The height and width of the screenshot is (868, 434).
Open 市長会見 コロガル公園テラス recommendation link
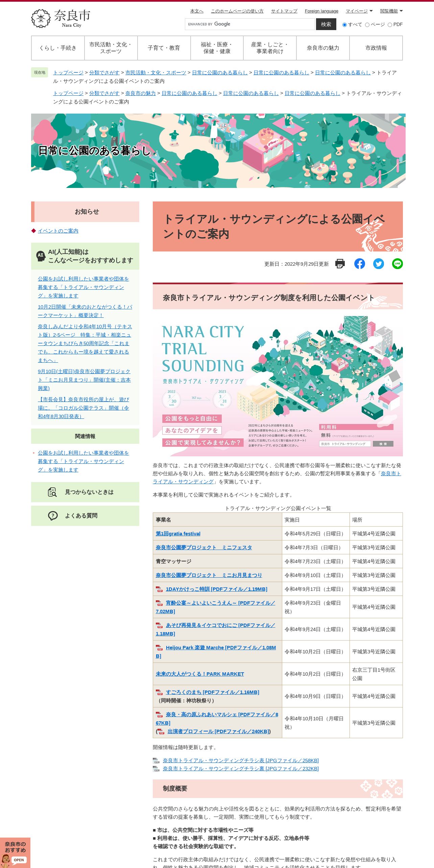pyautogui.click(x=83, y=408)
